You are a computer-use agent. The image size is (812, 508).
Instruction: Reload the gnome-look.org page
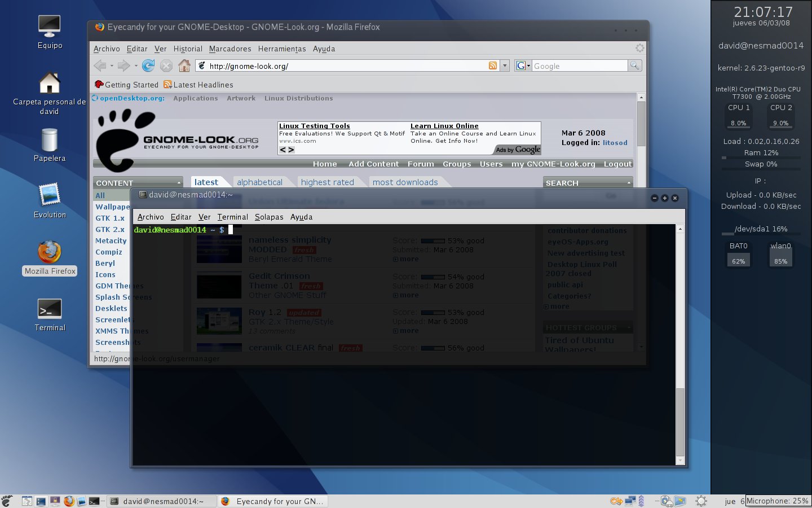click(148, 65)
